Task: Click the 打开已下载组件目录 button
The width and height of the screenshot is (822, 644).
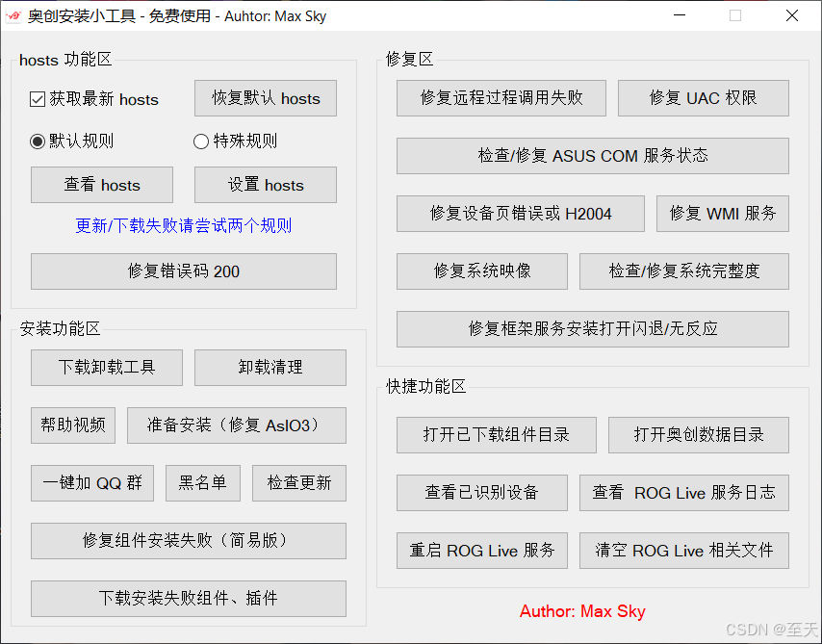Action: pyautogui.click(x=497, y=435)
